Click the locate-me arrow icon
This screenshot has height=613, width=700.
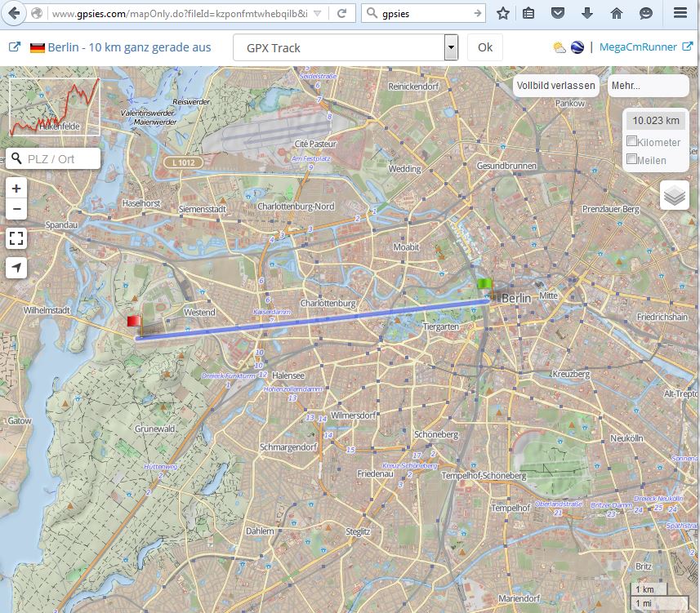click(x=16, y=267)
